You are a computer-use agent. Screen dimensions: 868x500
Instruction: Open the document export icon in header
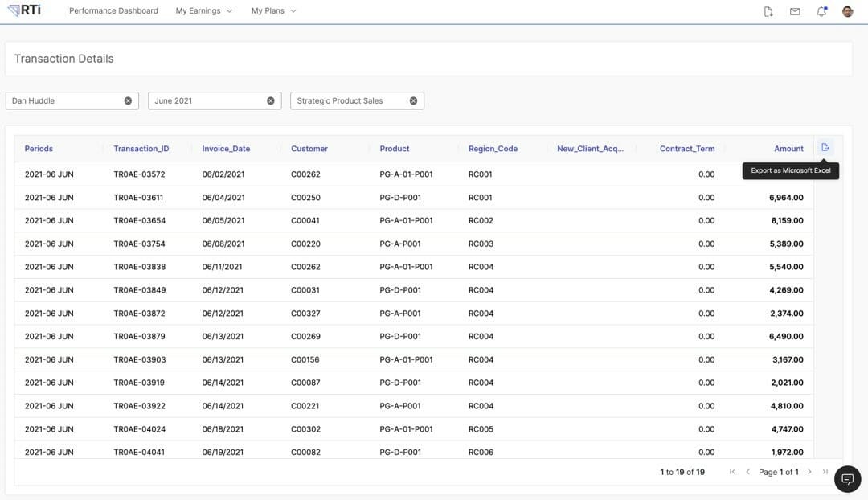coord(768,11)
